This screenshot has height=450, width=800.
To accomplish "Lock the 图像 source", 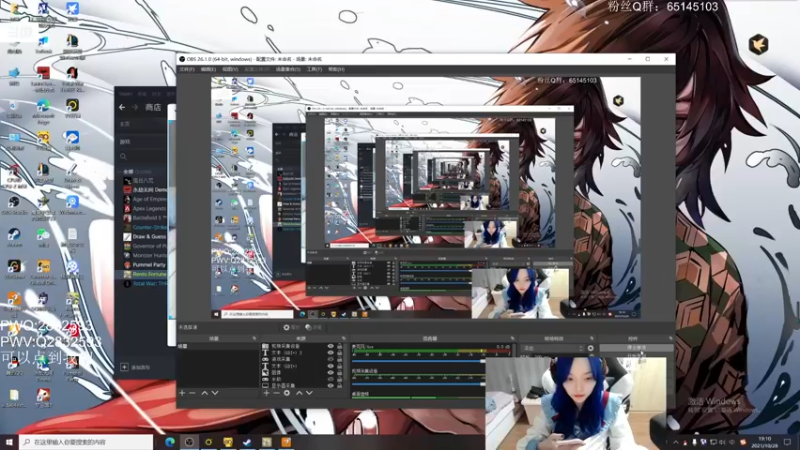I will click(x=339, y=372).
